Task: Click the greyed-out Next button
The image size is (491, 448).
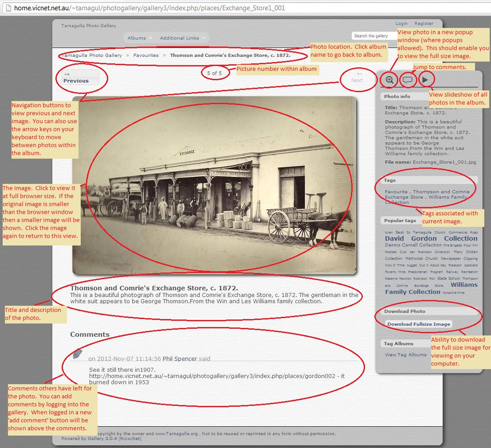Action: (x=357, y=77)
